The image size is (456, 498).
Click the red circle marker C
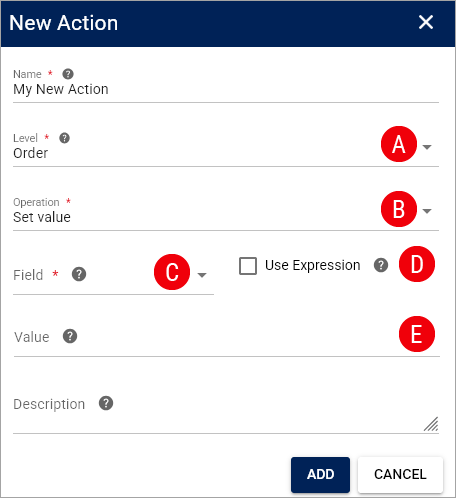tap(172, 272)
